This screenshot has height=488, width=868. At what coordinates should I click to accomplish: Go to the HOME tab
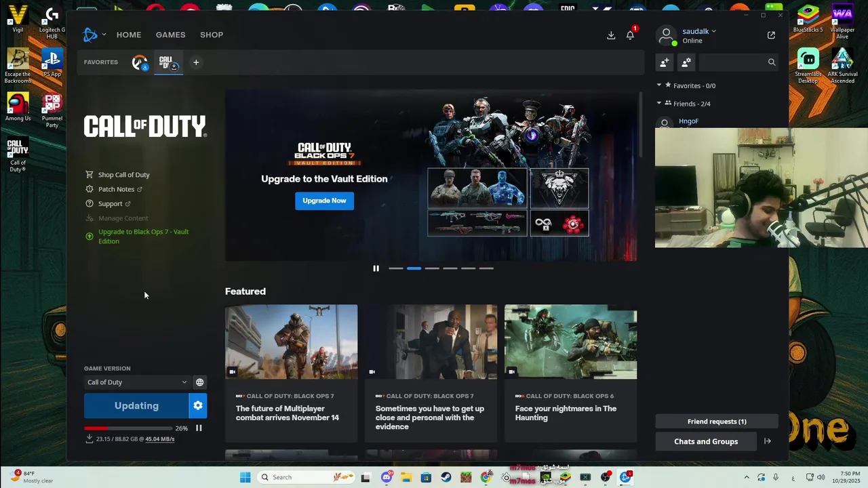point(129,35)
